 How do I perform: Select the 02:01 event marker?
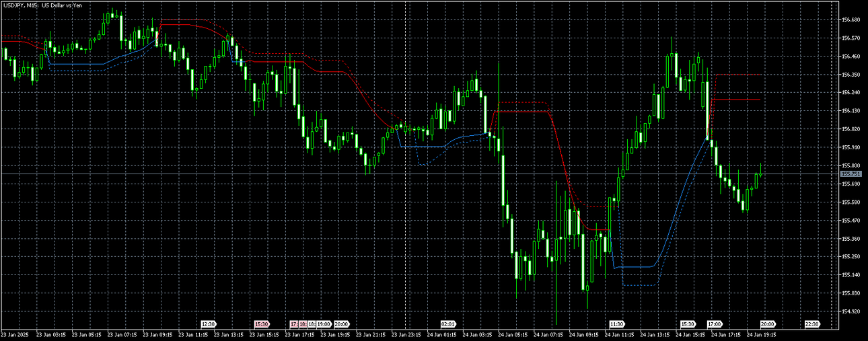point(448,324)
